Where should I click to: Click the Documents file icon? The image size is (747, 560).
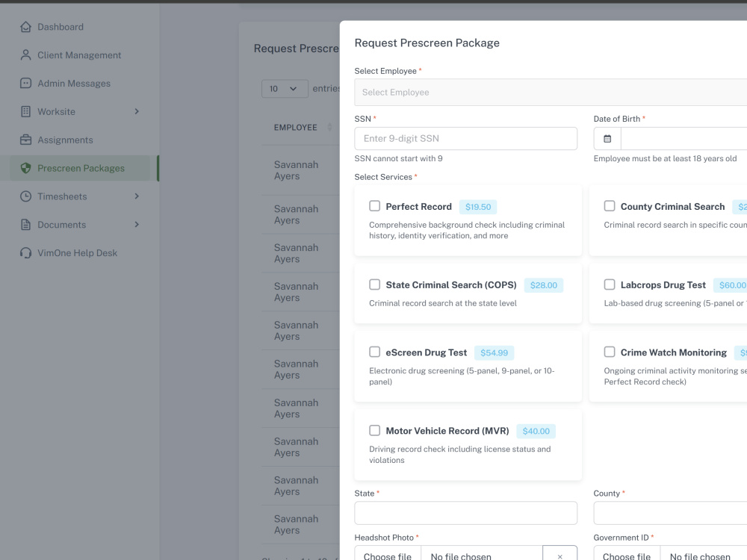click(25, 225)
